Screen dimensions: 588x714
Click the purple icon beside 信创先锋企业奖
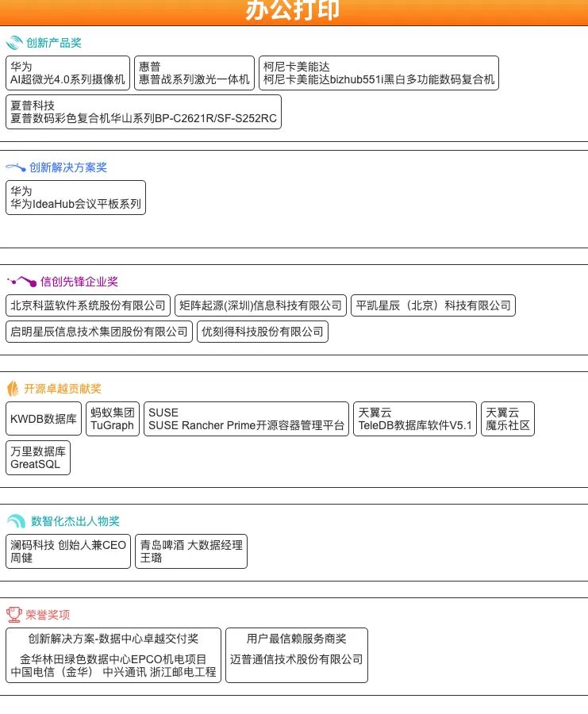point(22,282)
